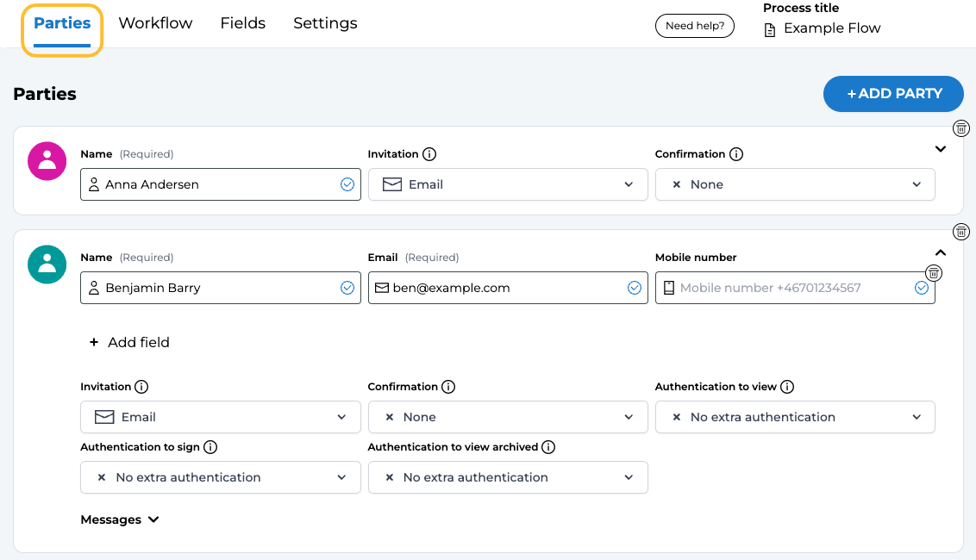The width and height of the screenshot is (976, 560).
Task: Click the Invitation info icon for Anna Andersen
Action: (x=429, y=154)
